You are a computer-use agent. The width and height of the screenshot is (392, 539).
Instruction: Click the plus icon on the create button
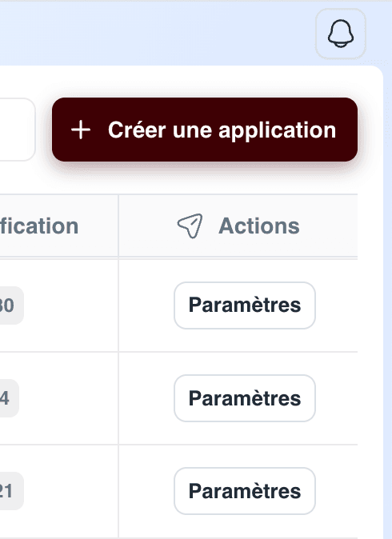click(x=81, y=130)
